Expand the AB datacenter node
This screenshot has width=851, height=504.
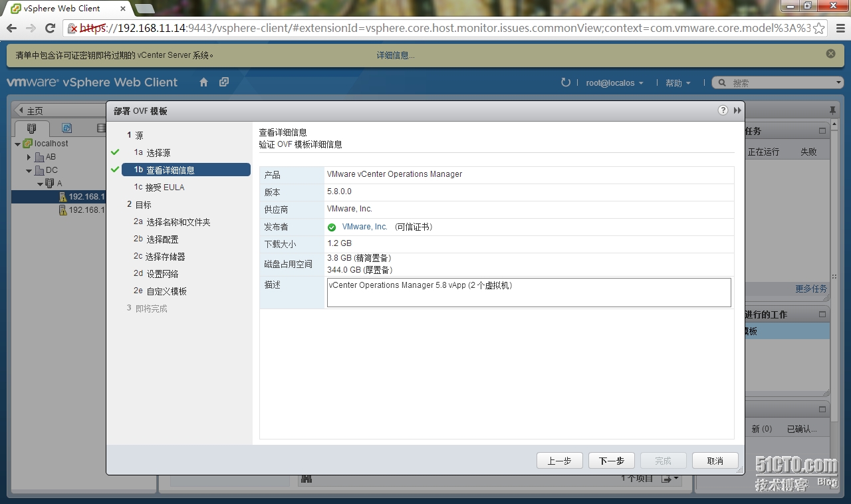coord(29,157)
